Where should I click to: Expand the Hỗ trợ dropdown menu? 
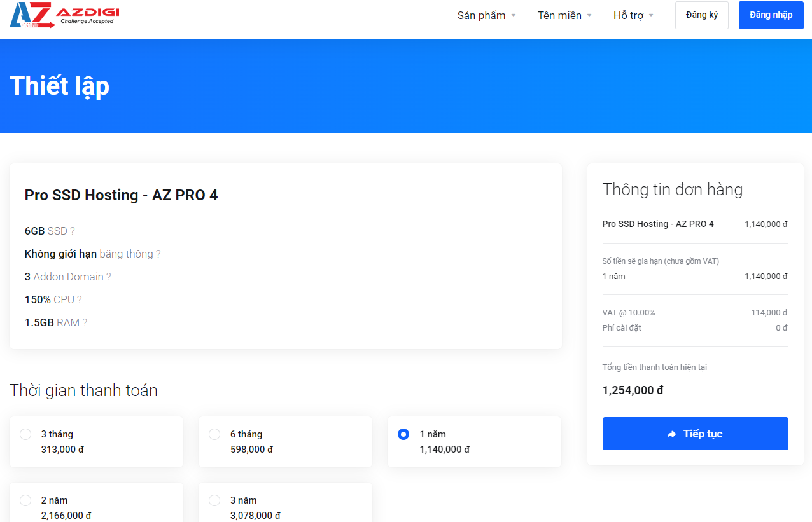pyautogui.click(x=633, y=15)
